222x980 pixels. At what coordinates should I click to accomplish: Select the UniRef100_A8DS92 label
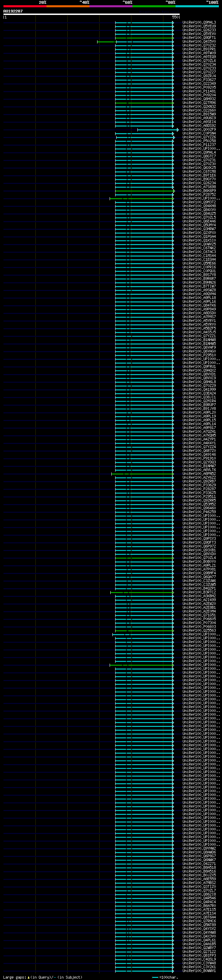pyautogui.click(x=199, y=125)
